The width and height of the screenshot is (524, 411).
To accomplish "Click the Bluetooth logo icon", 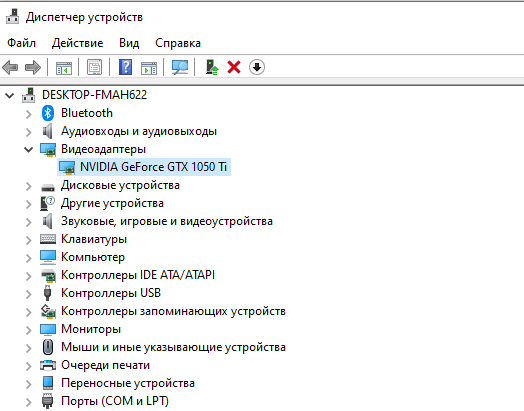I will pyautogui.click(x=48, y=113).
